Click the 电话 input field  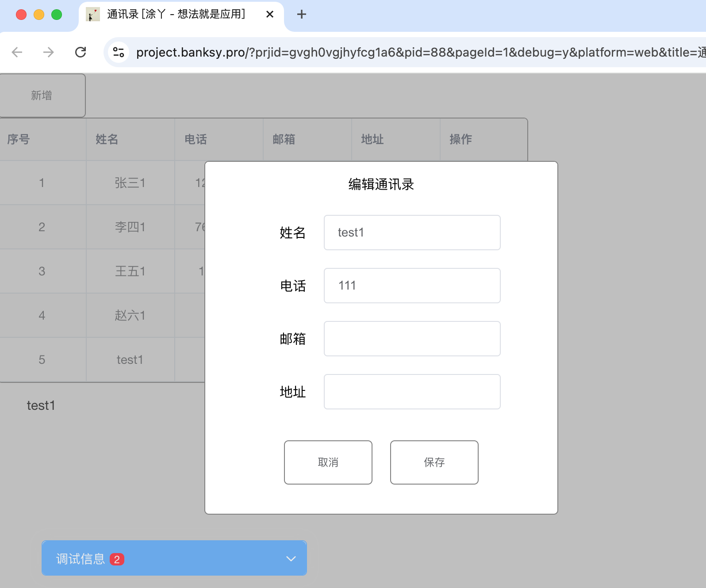click(412, 286)
